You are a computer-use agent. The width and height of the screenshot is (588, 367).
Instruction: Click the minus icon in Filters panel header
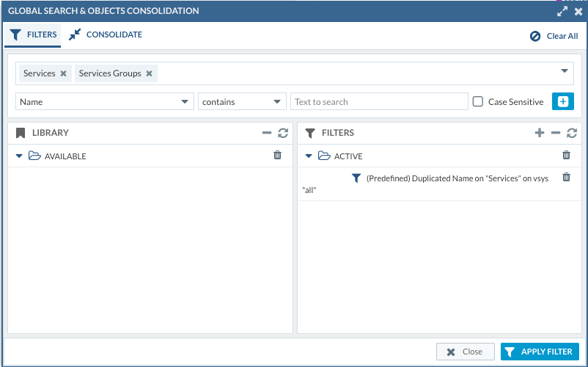pyautogui.click(x=556, y=133)
